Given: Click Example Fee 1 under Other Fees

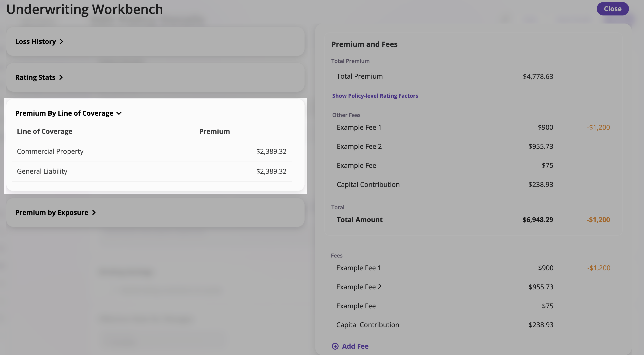Looking at the screenshot, I should click(359, 127).
